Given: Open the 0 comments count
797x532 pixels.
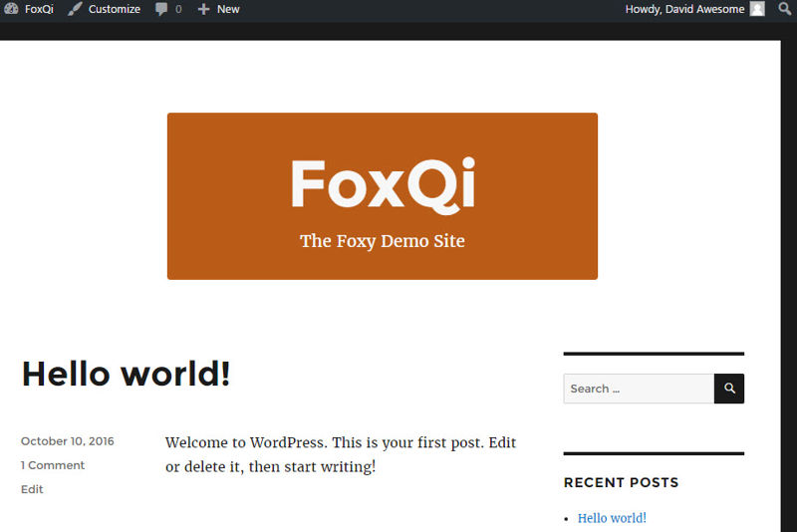Looking at the screenshot, I should coord(178,9).
